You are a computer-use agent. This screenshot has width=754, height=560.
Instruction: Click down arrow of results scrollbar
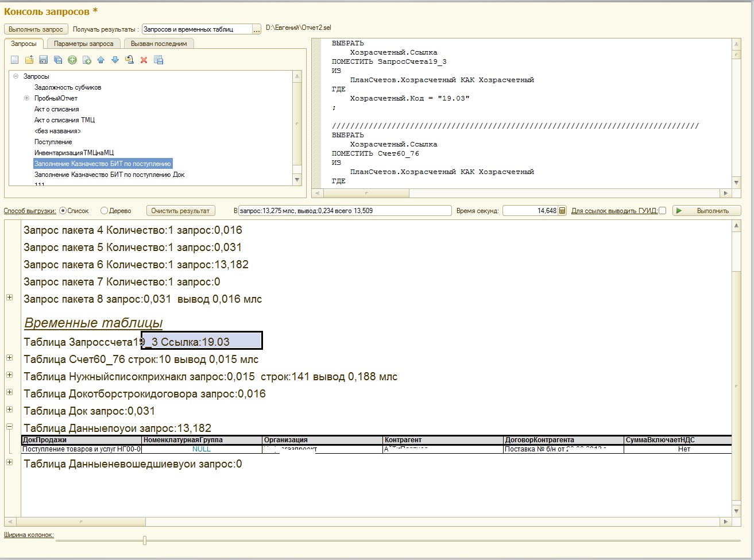tap(737, 511)
